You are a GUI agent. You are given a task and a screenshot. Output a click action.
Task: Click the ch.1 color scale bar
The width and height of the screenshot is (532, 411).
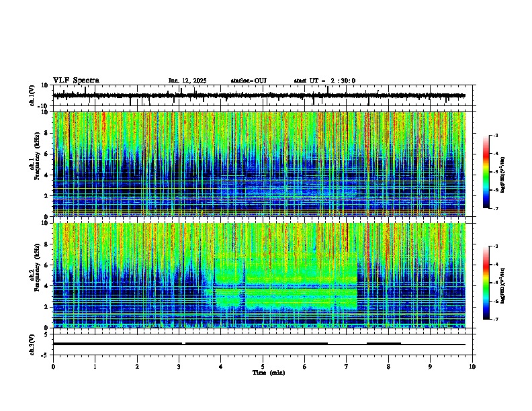486,172
